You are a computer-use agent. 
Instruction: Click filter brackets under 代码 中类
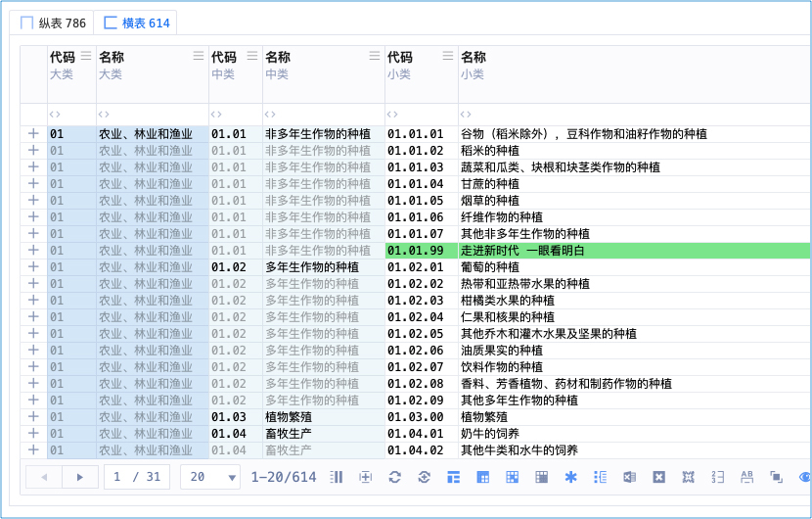(x=216, y=114)
